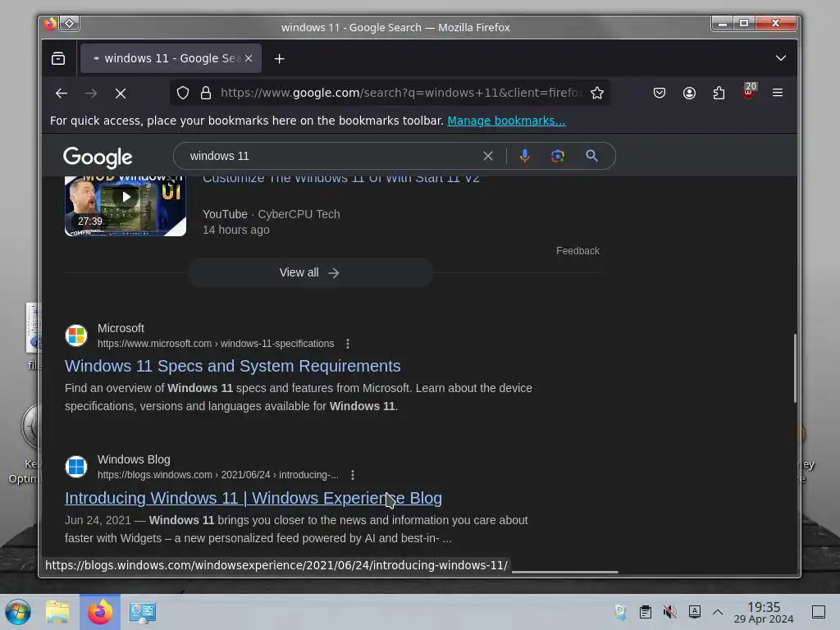Open Firefox View from tab bar icon

tap(58, 58)
